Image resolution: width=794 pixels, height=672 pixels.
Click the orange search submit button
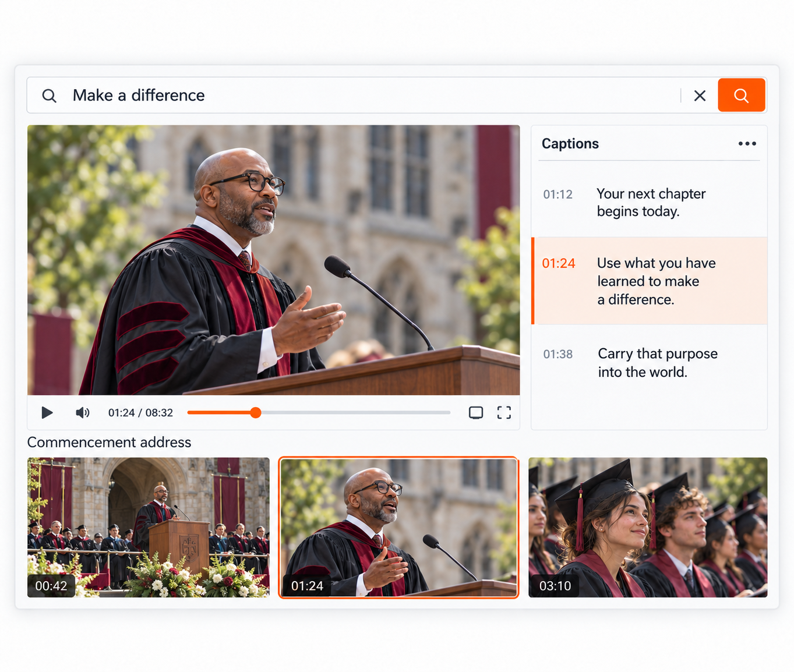pos(741,95)
